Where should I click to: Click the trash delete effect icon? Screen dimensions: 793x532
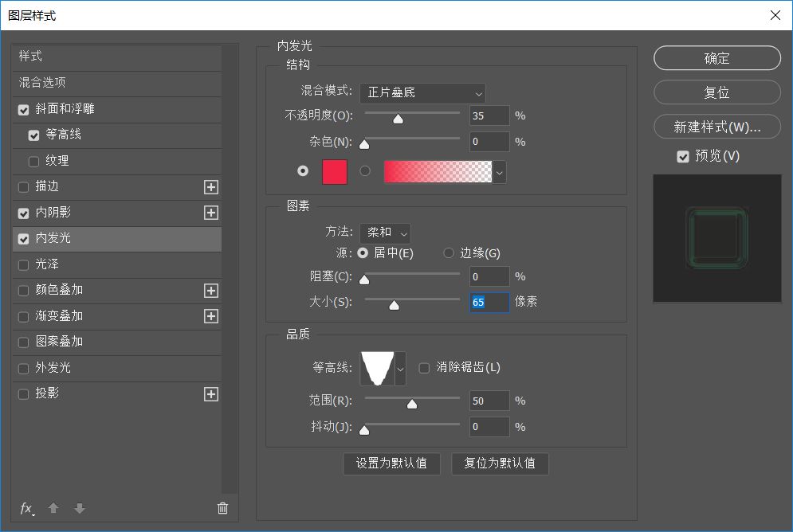222,508
